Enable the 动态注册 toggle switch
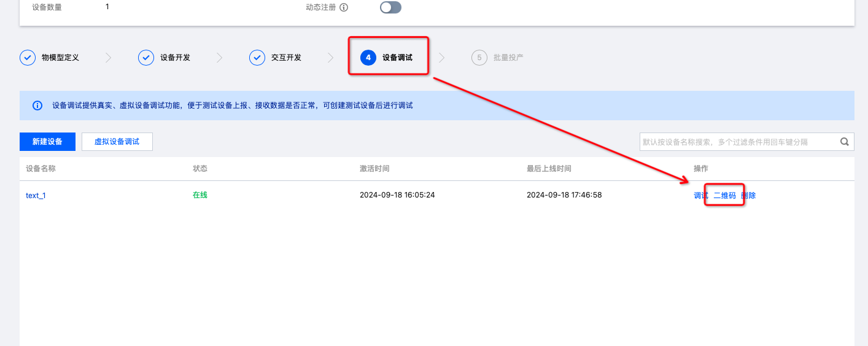Viewport: 868px width, 346px height. [x=390, y=7]
